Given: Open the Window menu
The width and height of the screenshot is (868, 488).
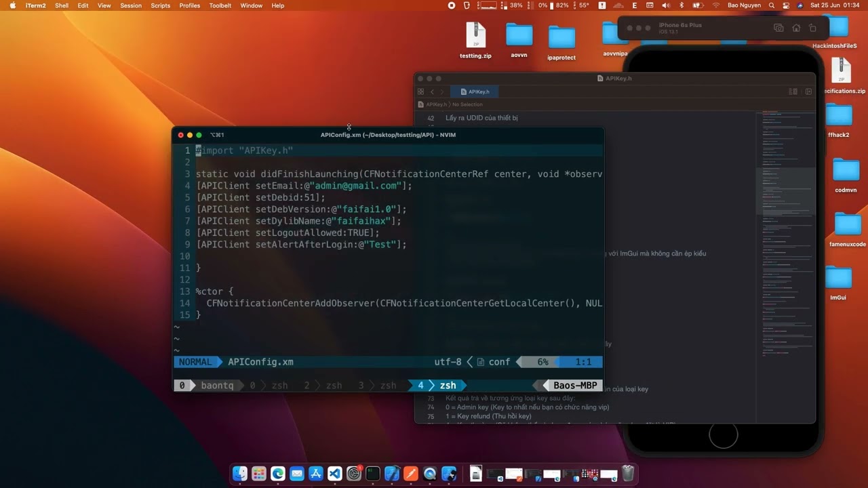Looking at the screenshot, I should click(252, 5).
